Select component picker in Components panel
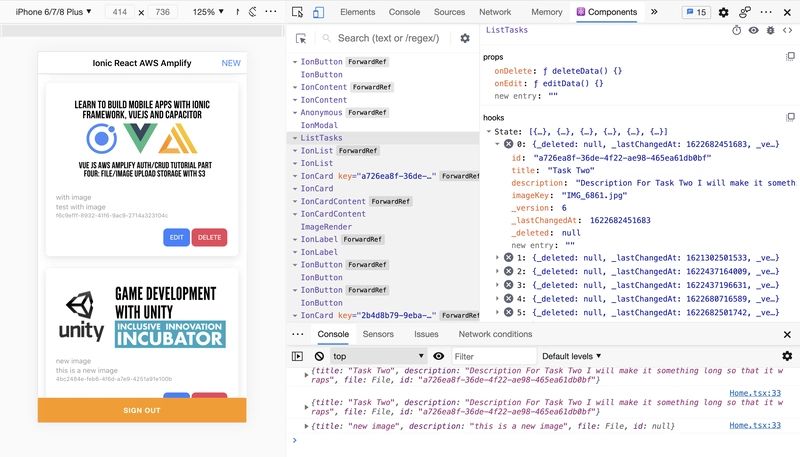 tap(301, 38)
